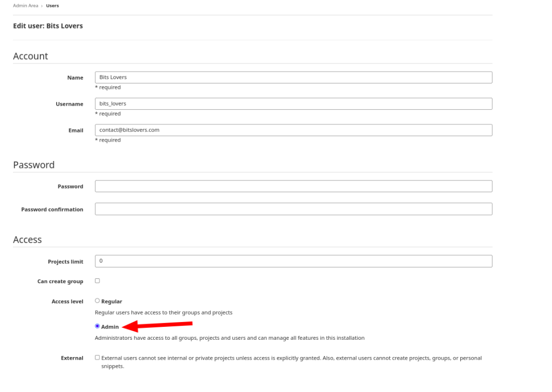Click the Projects limit field showing 0

coord(293,261)
